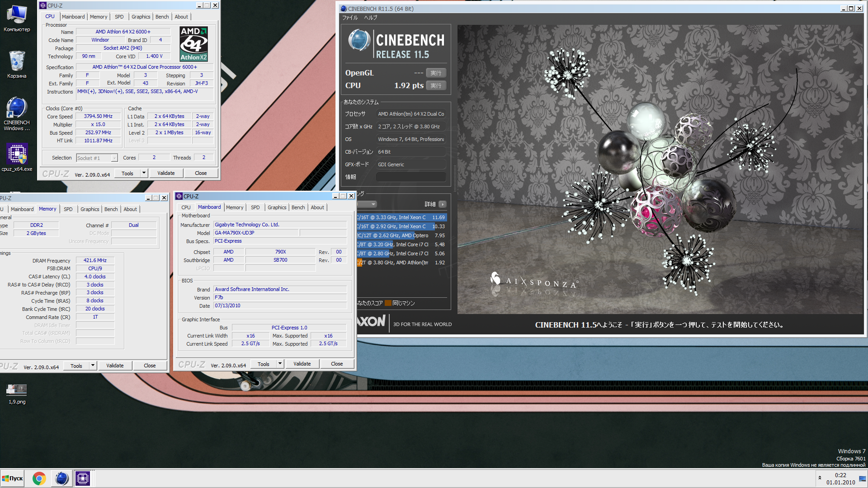This screenshot has width=868, height=488.
Task: Open the Компьютер desktop icon
Action: click(x=17, y=18)
